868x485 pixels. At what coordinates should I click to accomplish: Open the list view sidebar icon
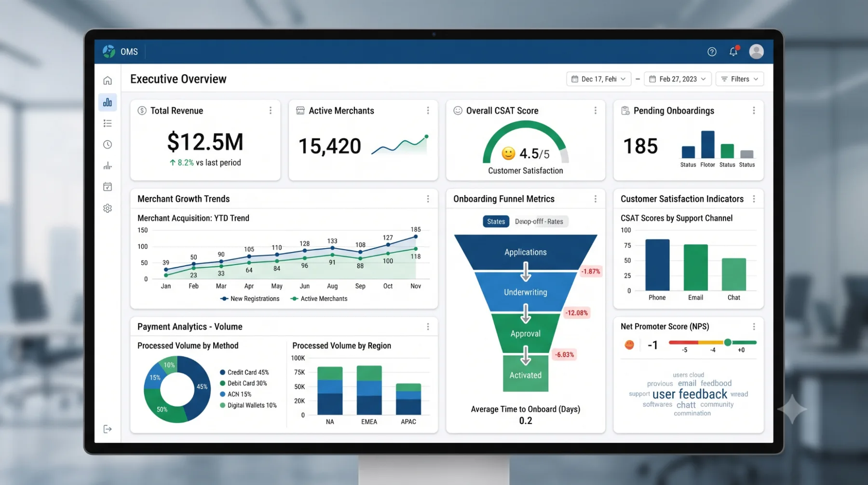tap(108, 124)
